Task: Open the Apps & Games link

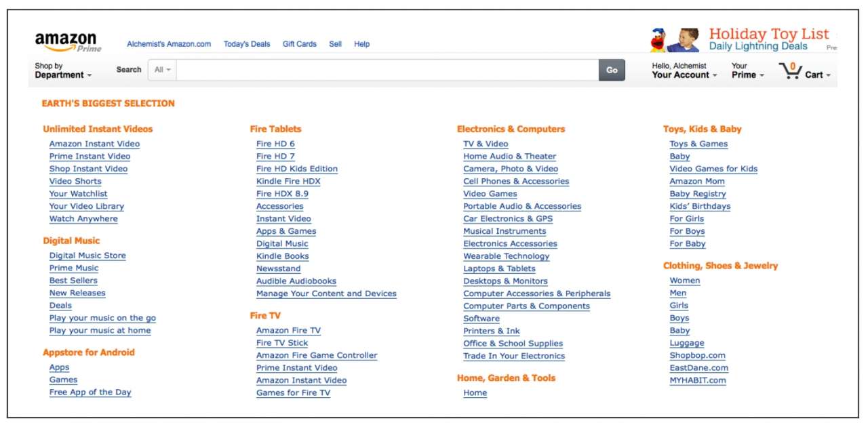Action: [x=286, y=232]
